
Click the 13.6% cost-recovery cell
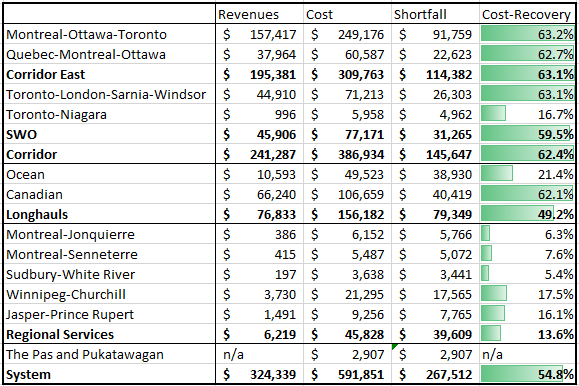point(527,334)
